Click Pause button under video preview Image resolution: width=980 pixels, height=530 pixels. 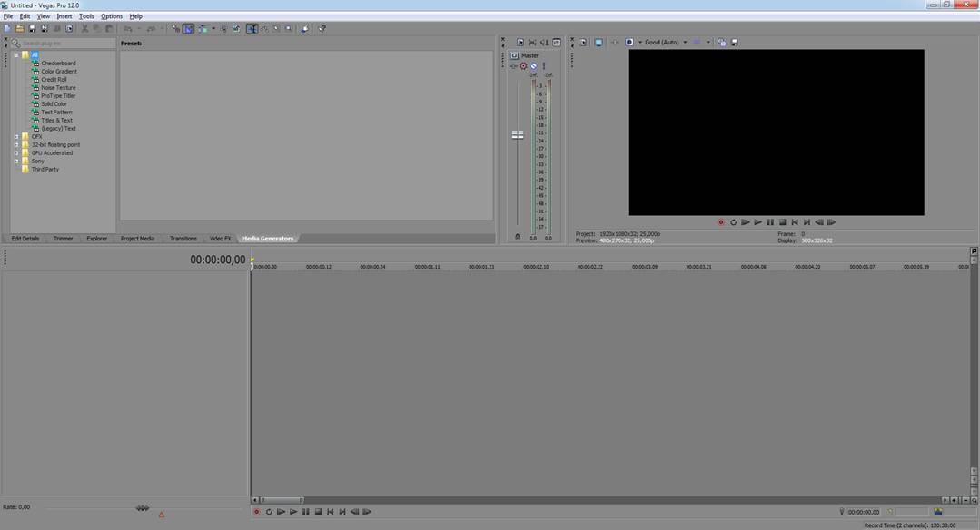click(x=770, y=222)
